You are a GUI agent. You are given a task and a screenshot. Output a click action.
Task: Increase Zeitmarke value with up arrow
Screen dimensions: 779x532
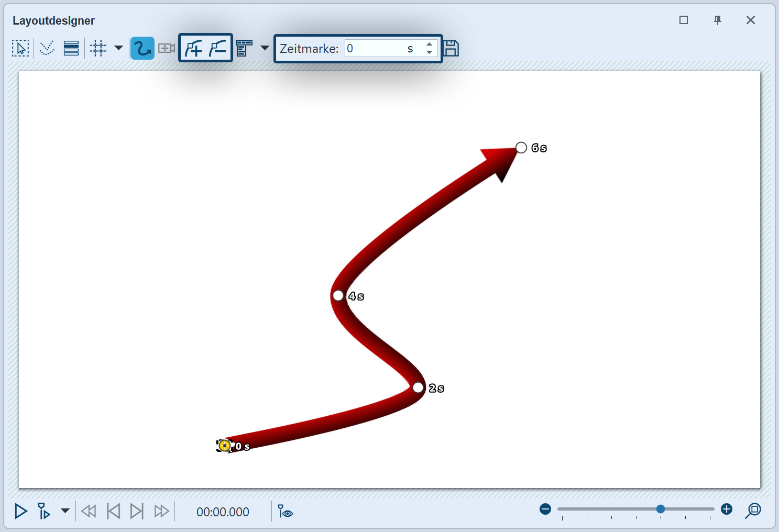tap(430, 44)
